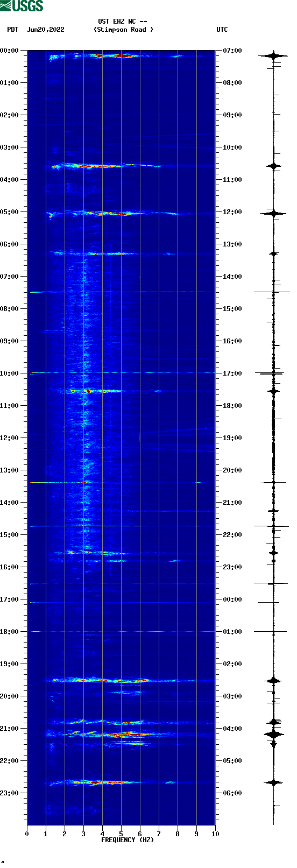Click the 03:00 PDT time label
Image resolution: width=297 pixels, height=868 pixels.
coord(10,147)
